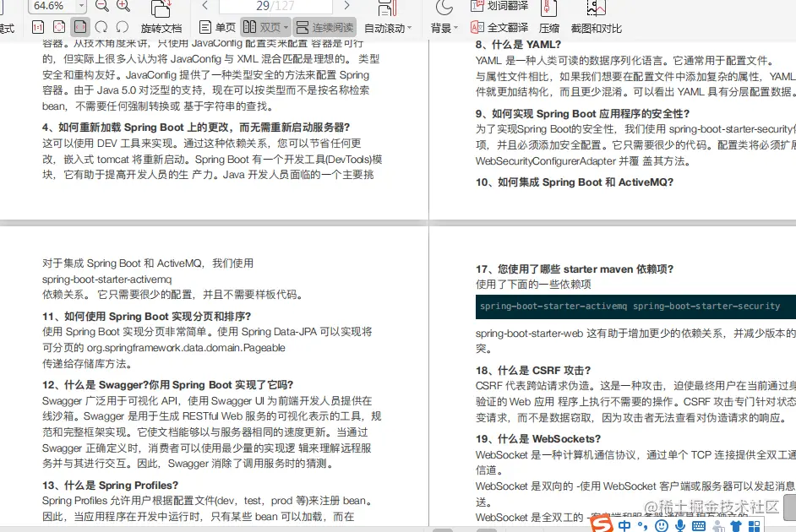Image resolution: width=796 pixels, height=532 pixels.
Task: Click the page number field showing 29
Action: pyautogui.click(x=275, y=6)
